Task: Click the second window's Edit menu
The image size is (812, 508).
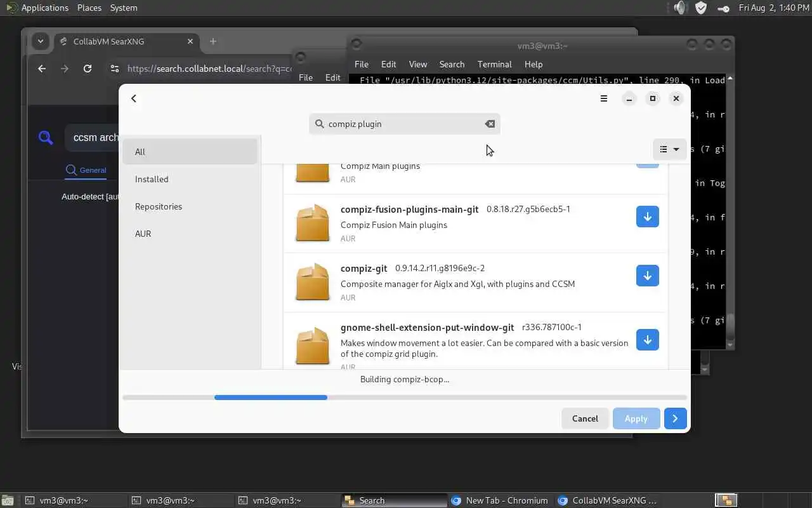Action: 333,77
